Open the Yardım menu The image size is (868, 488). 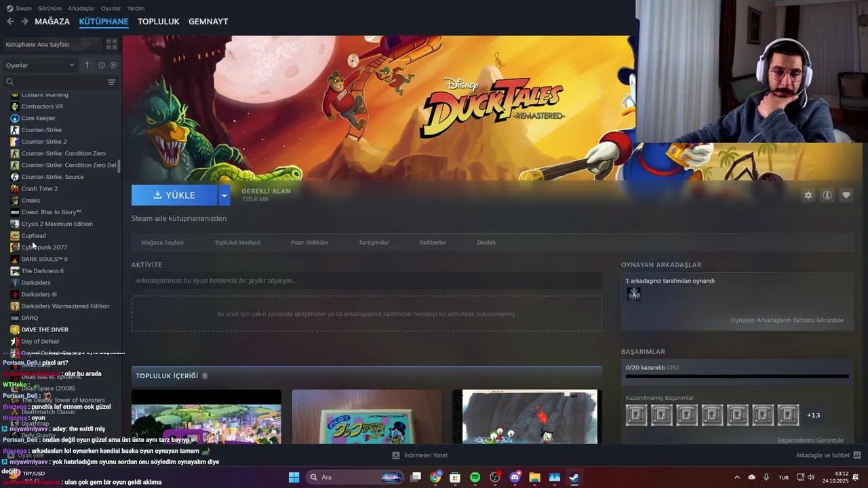[x=136, y=8]
